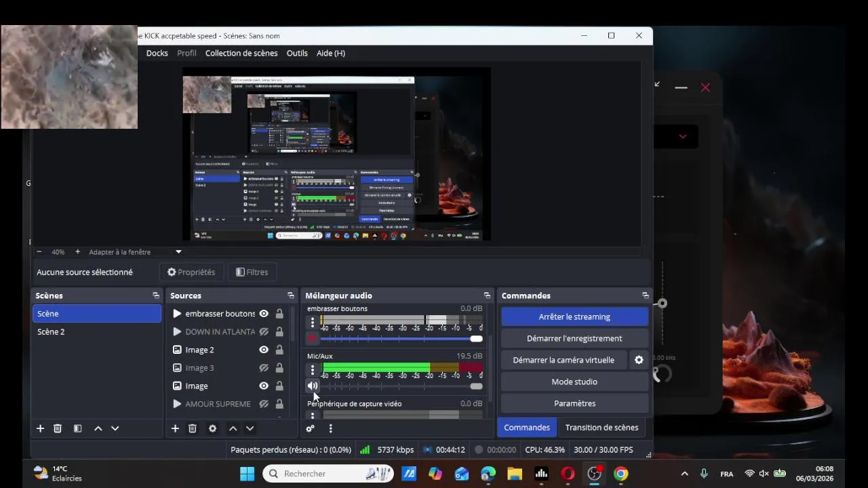868x488 pixels.
Task: Unmute embrasser boutons audio track
Action: [x=313, y=338]
